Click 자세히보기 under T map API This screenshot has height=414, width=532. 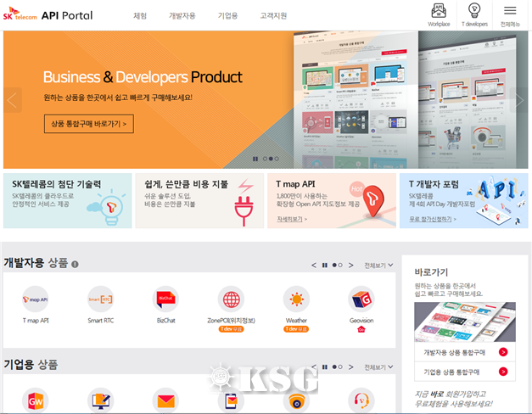tap(290, 219)
